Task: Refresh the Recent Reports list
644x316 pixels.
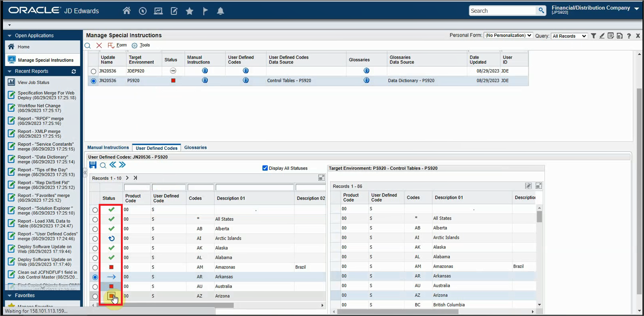Action: point(74,71)
